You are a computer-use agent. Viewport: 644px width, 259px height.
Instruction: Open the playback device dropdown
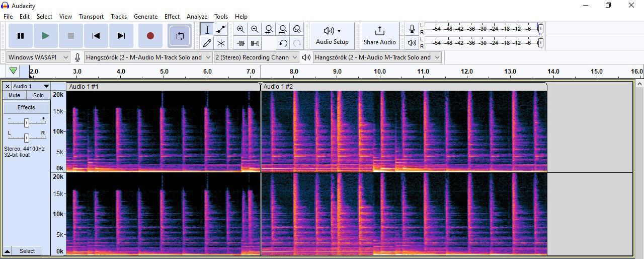377,57
